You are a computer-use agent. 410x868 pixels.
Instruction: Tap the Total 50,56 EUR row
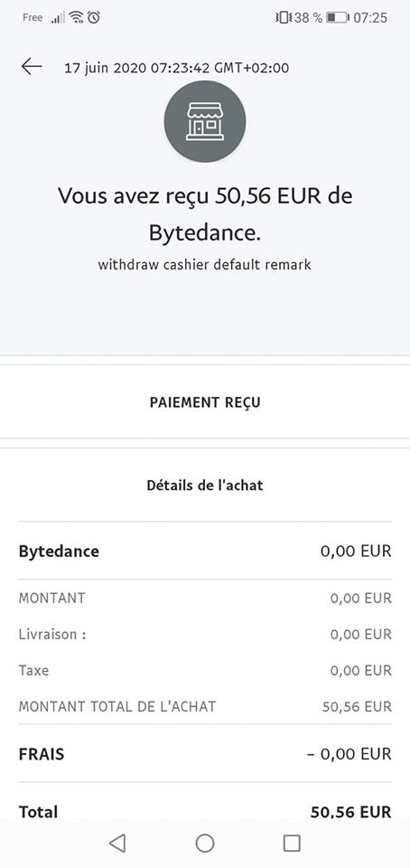205,812
